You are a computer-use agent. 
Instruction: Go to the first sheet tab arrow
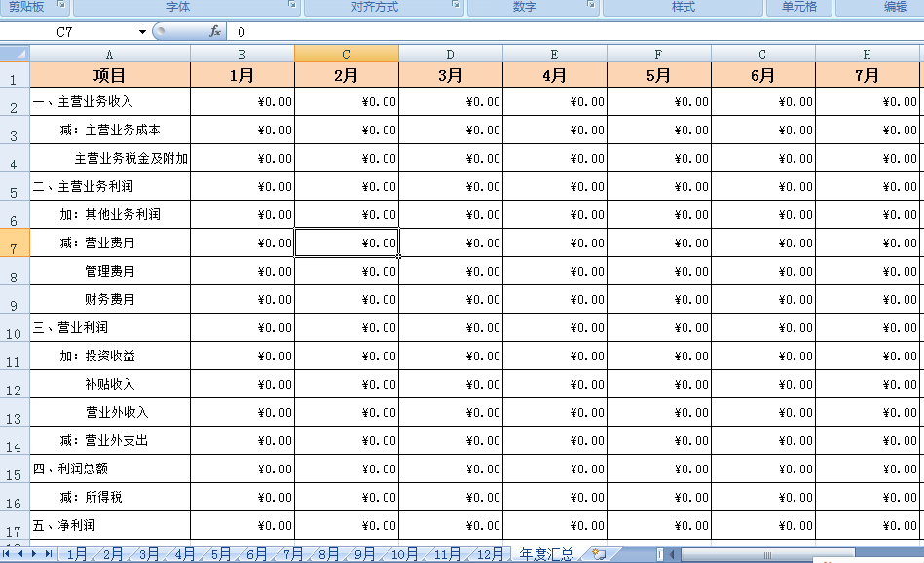(6, 554)
